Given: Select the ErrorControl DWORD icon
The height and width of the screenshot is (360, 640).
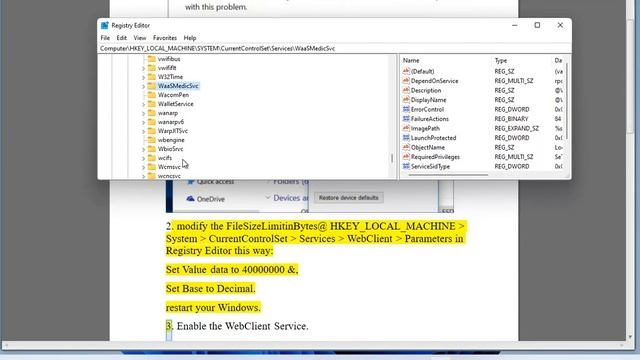Looking at the screenshot, I should (406, 109).
